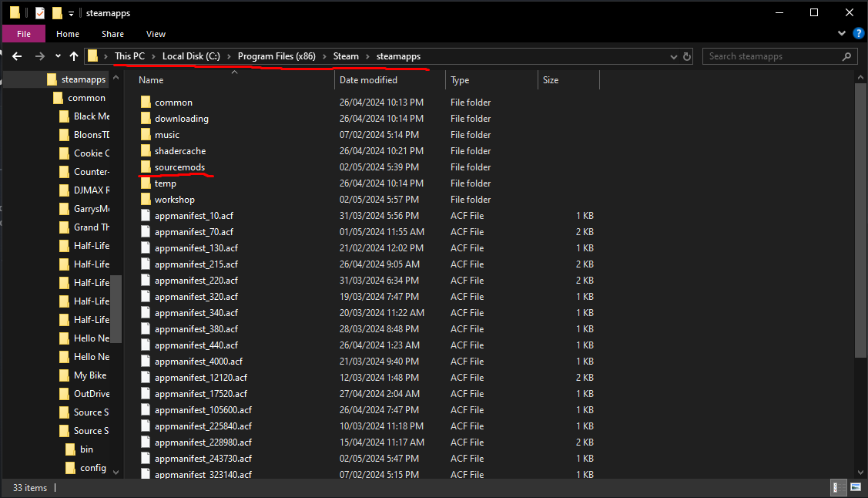Select bin folder in navigation tree
The height and width of the screenshot is (498, 868).
[86, 449]
